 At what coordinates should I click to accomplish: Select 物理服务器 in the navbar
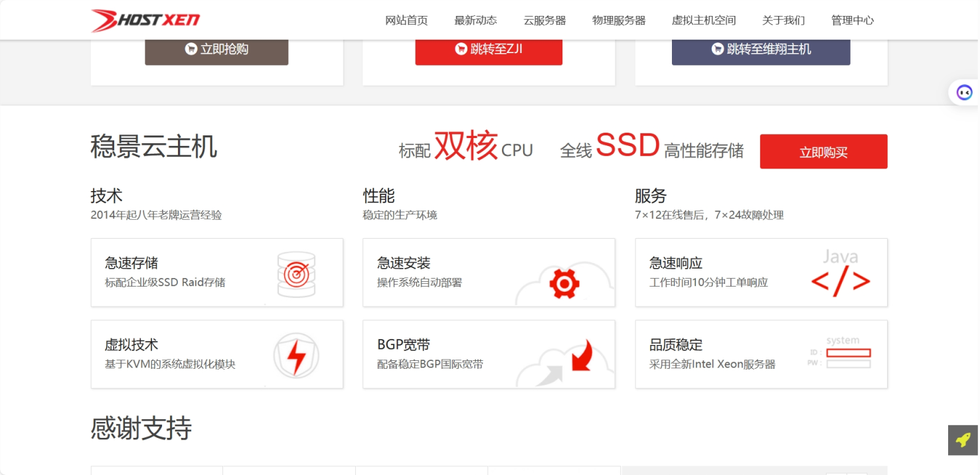point(619,21)
